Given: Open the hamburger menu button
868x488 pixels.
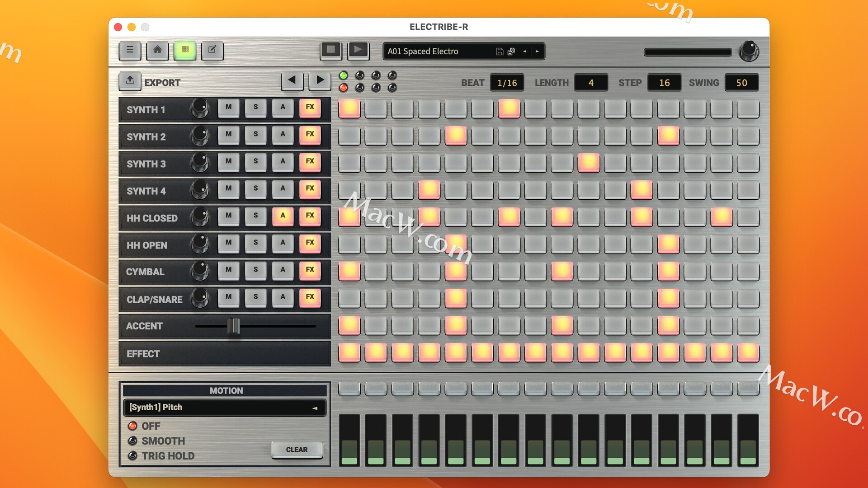Looking at the screenshot, I should (130, 50).
